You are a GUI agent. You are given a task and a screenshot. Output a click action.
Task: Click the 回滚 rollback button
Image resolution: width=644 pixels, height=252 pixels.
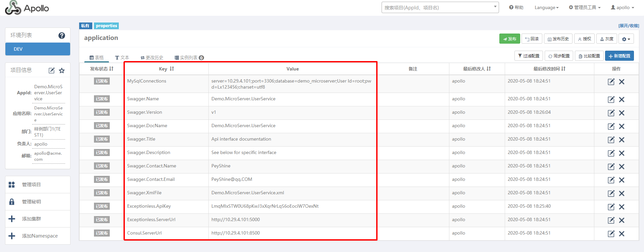tap(532, 39)
